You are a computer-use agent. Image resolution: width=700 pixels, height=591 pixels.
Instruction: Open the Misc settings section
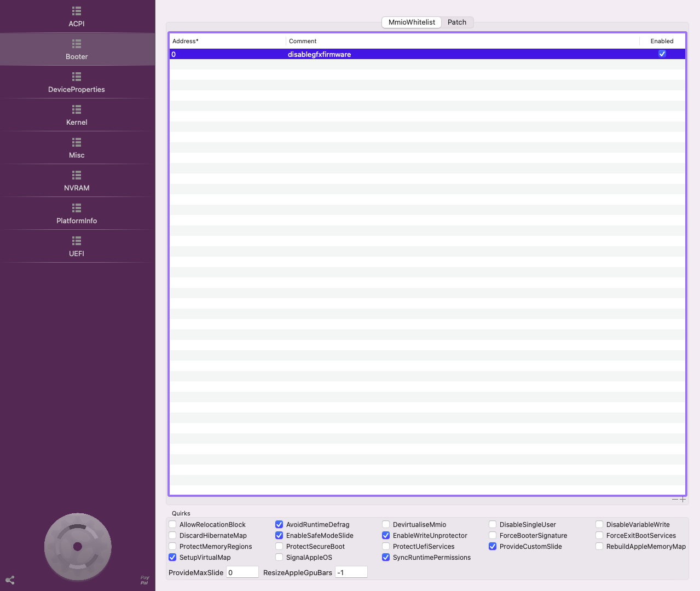point(77,148)
